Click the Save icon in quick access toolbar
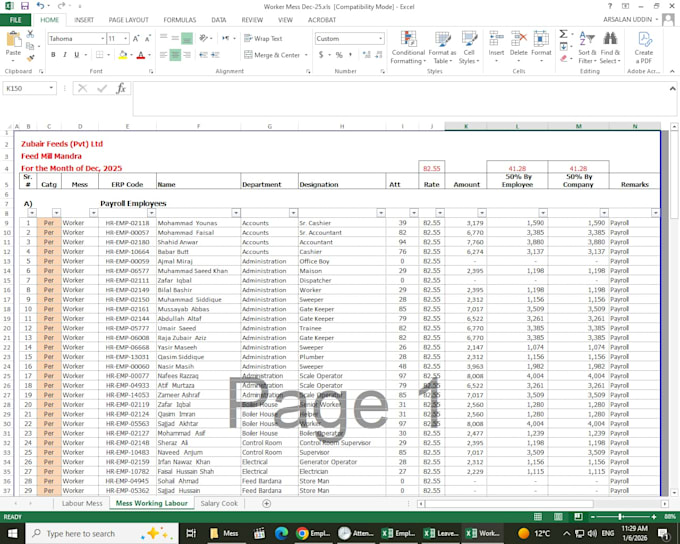680x544 pixels. 25,6
